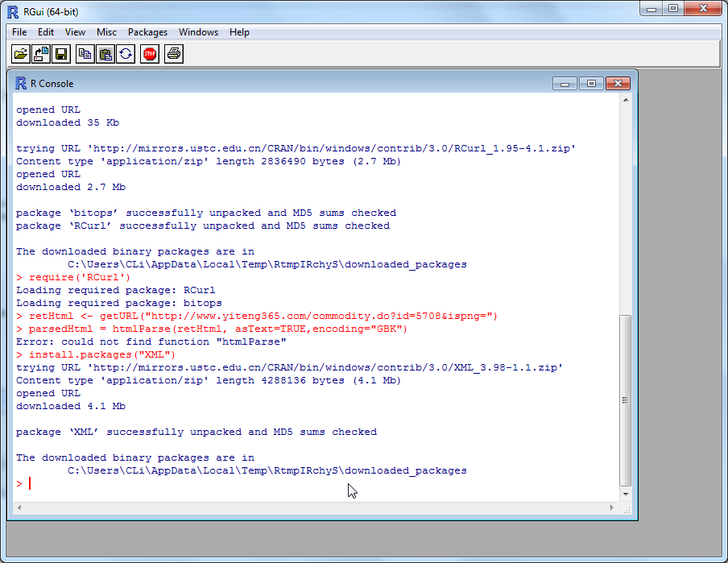Paste clipboard contents via toolbar icon
This screenshot has width=728, height=563.
point(105,53)
